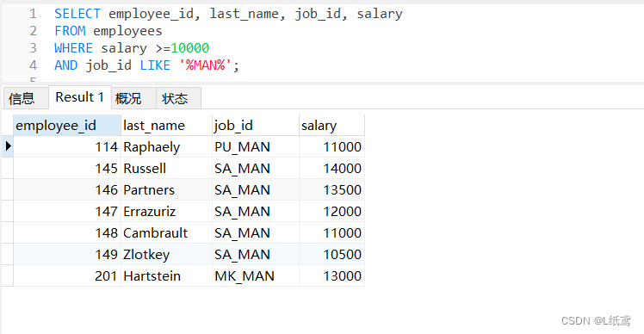
Task: Click FROM employees line in editor
Action: (x=108, y=31)
